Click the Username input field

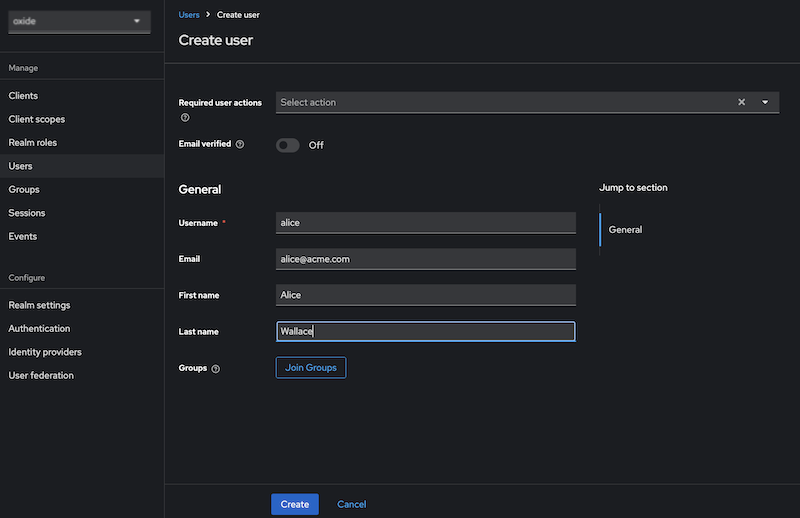pos(425,223)
